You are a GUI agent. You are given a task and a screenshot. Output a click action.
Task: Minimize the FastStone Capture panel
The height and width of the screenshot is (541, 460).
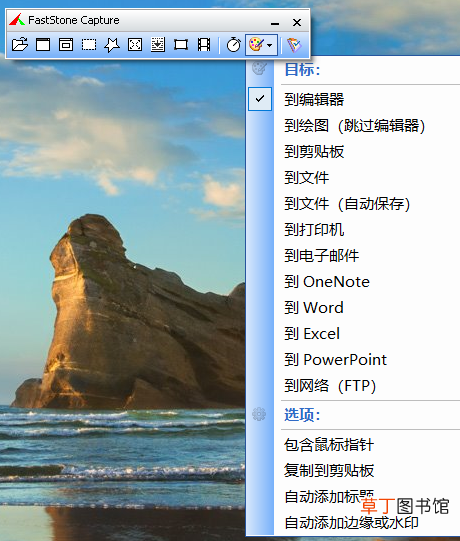275,23
